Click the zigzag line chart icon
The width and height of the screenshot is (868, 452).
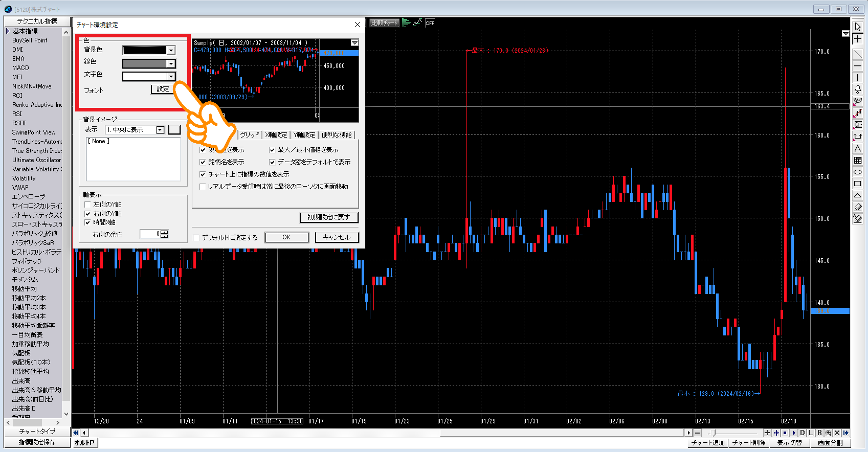click(417, 23)
